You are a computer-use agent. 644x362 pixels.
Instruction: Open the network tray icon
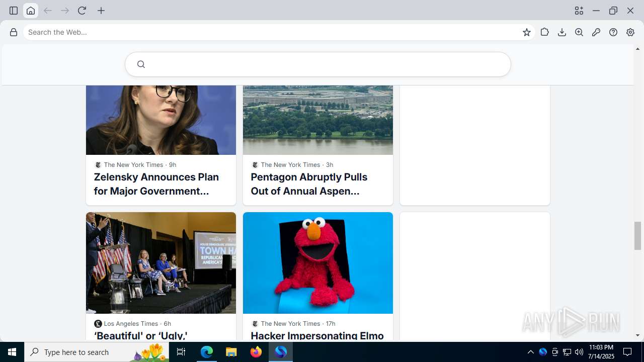[567, 352]
